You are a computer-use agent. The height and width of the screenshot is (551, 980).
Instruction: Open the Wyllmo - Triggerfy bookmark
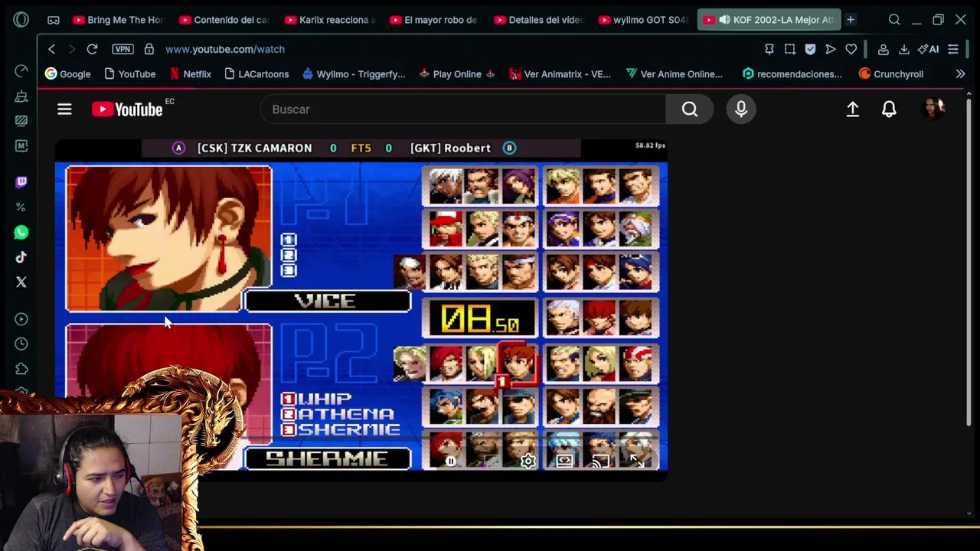354,74
